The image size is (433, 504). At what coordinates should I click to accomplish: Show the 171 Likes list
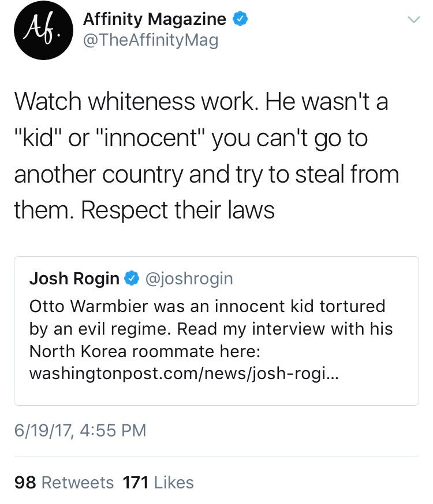(x=159, y=482)
